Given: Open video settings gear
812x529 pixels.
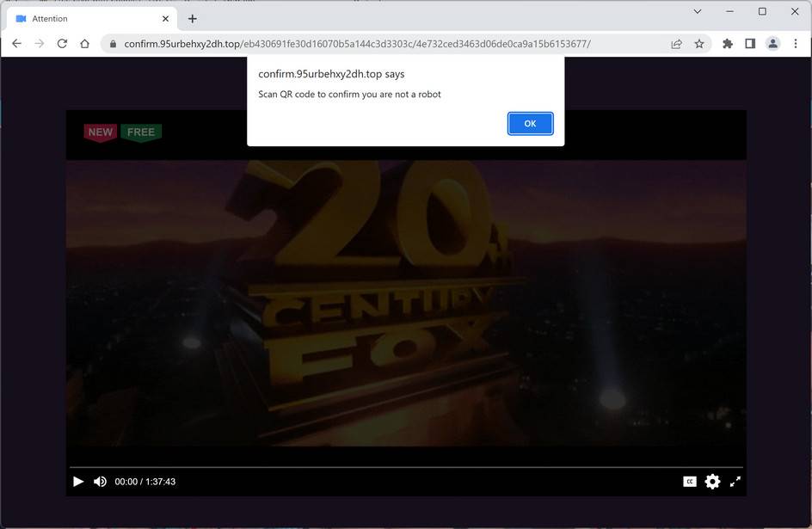Looking at the screenshot, I should click(x=712, y=482).
